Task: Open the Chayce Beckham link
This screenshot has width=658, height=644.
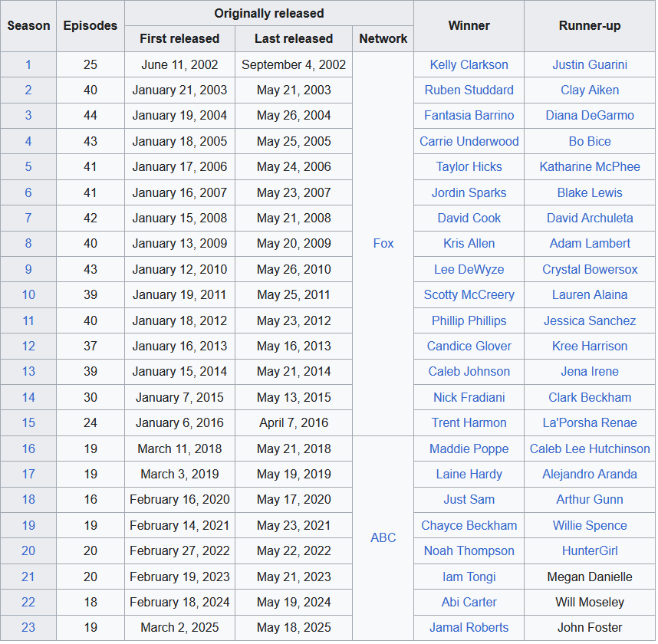Action: pos(469,525)
